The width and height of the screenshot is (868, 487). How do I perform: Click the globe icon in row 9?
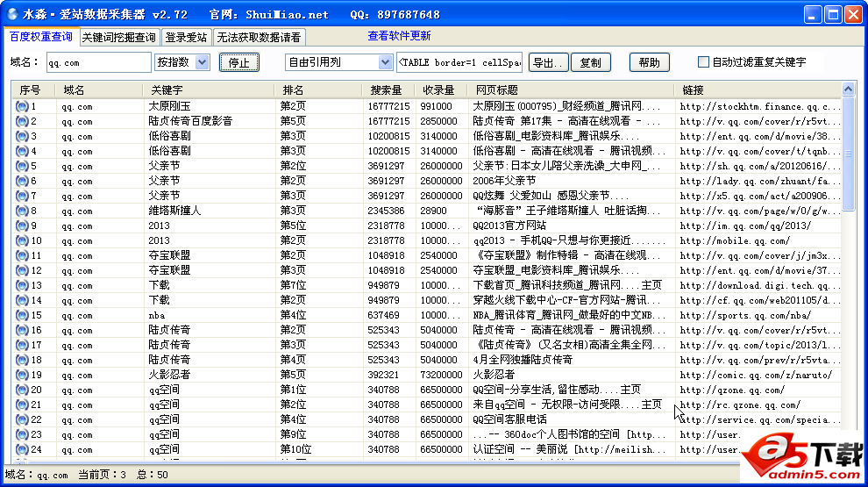(22, 226)
